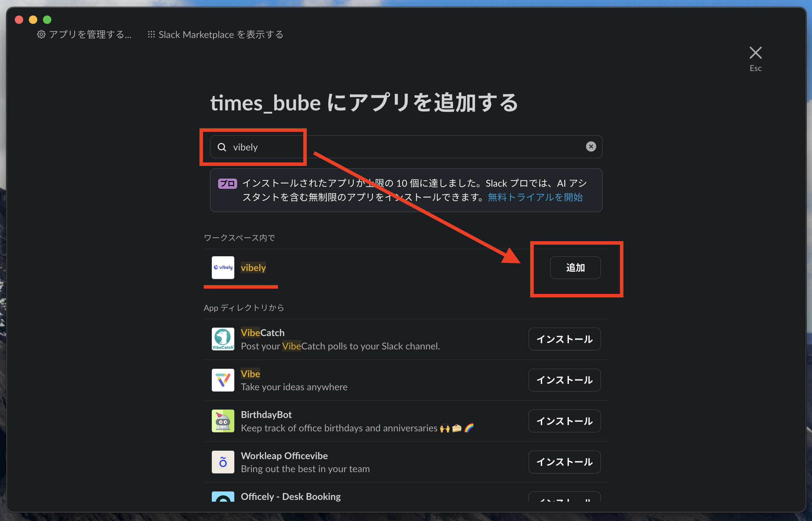Click Take your ideas anywhere description
812x521 pixels.
[x=294, y=387]
